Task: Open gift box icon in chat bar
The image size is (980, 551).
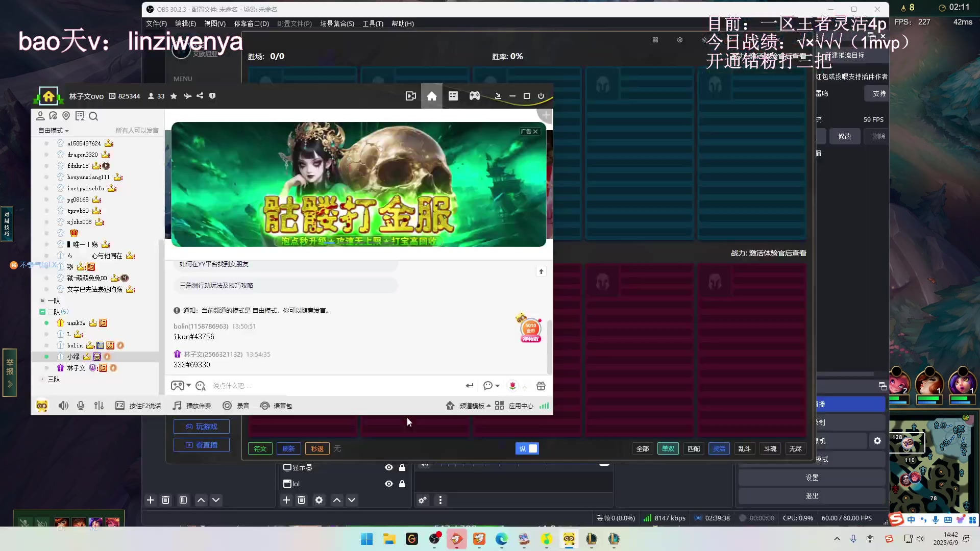Action: (x=541, y=386)
